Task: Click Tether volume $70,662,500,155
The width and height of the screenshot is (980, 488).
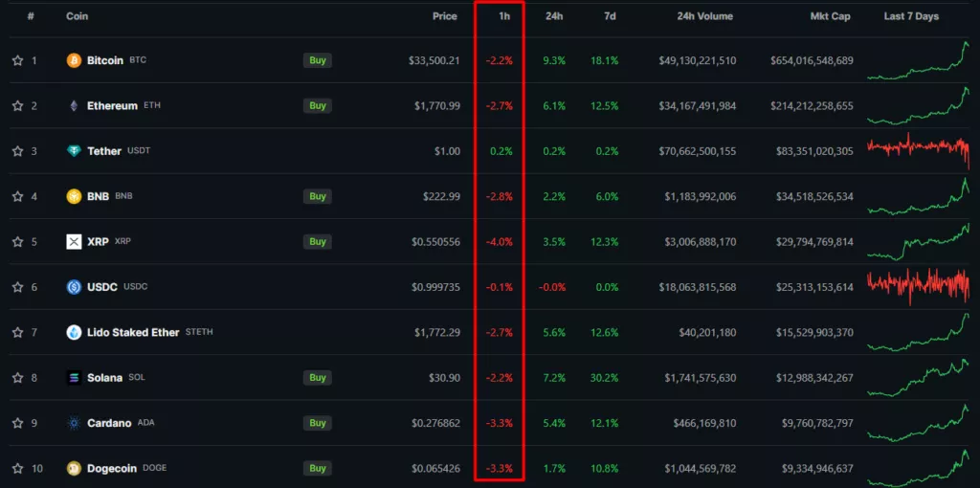Action: click(698, 151)
